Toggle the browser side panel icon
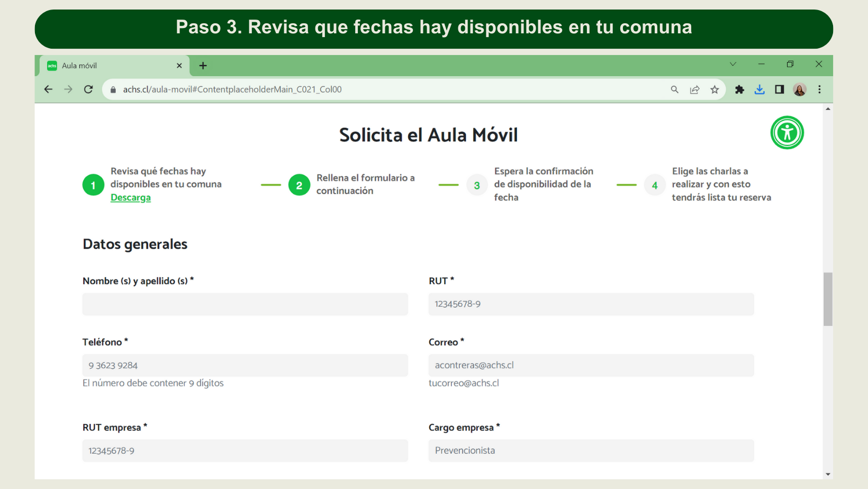 (779, 89)
